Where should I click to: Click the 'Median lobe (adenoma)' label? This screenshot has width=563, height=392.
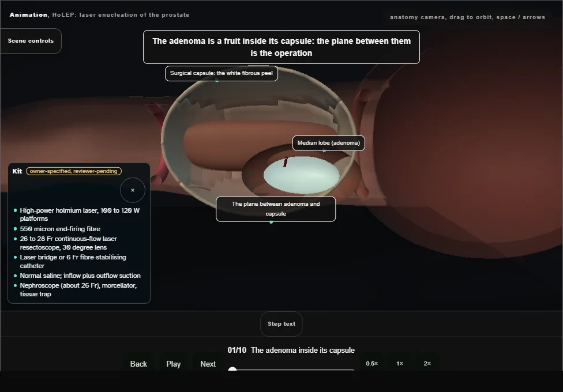tap(329, 143)
